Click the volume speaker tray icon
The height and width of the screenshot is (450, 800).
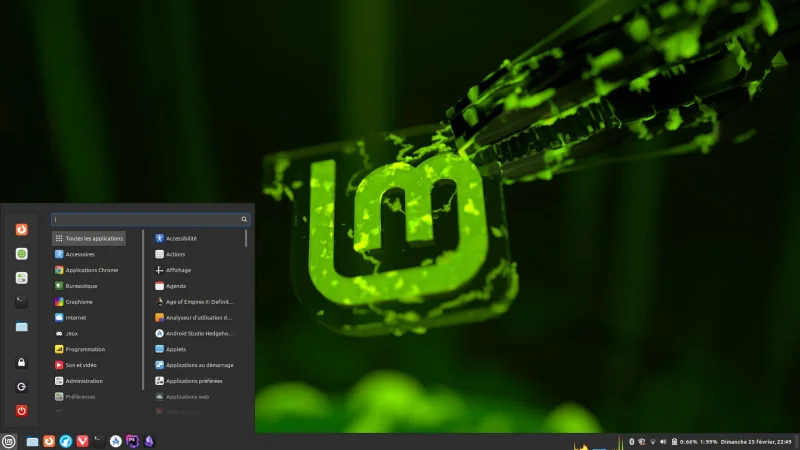[663, 442]
